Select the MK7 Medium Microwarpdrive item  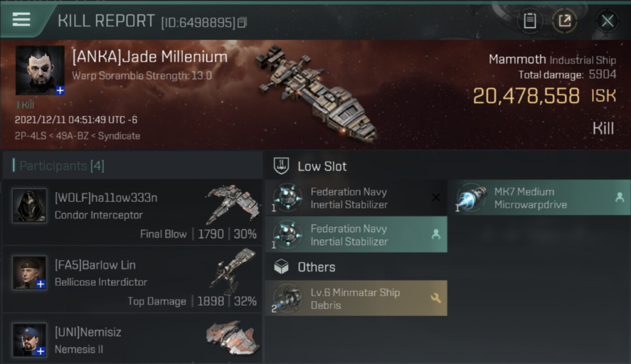point(539,198)
